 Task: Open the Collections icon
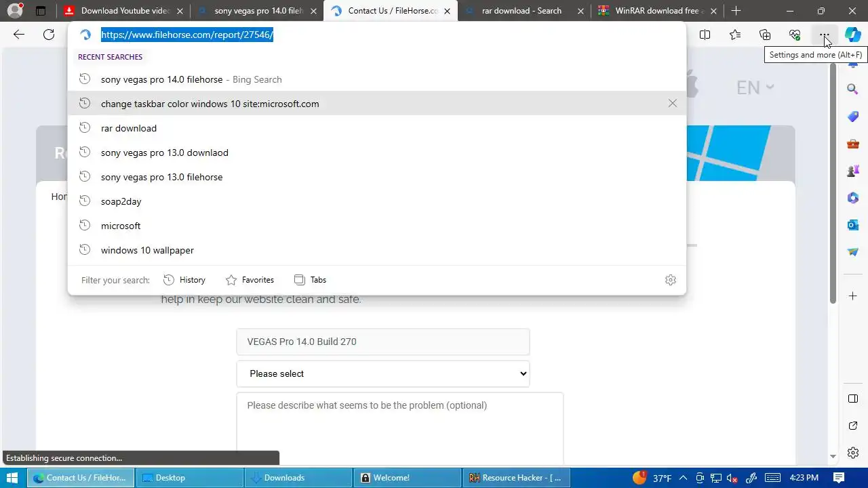765,35
